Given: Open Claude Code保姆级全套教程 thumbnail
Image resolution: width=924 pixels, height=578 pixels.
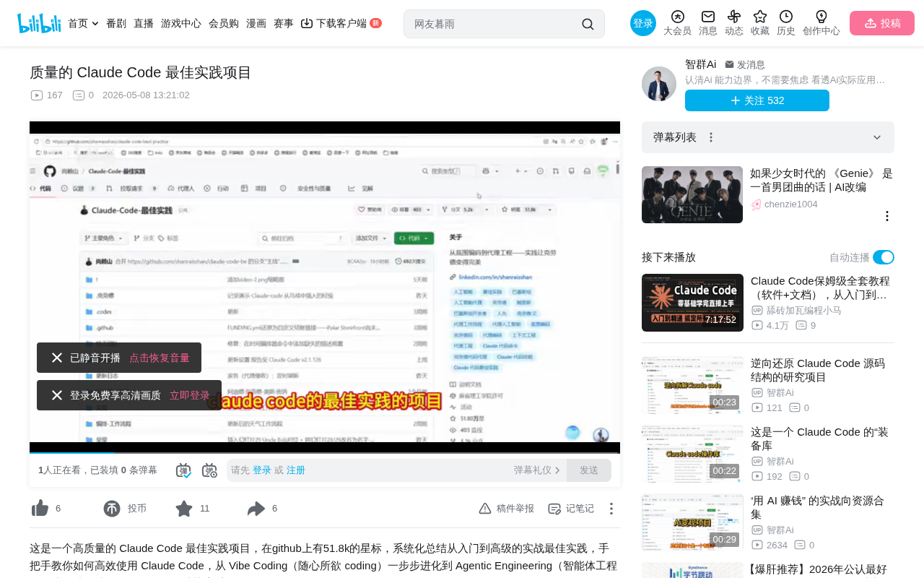Looking at the screenshot, I should click(692, 303).
